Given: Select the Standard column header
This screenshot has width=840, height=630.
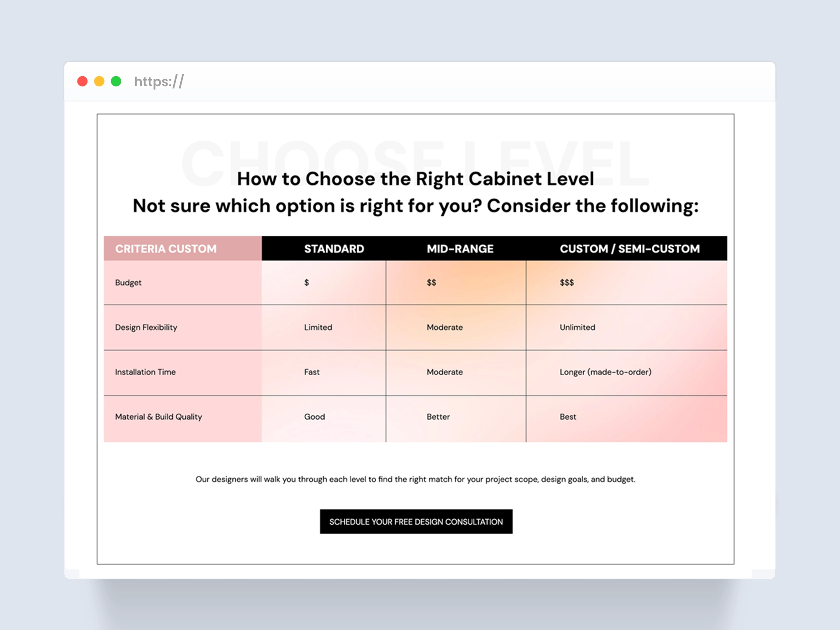Looking at the screenshot, I should pos(334,249).
